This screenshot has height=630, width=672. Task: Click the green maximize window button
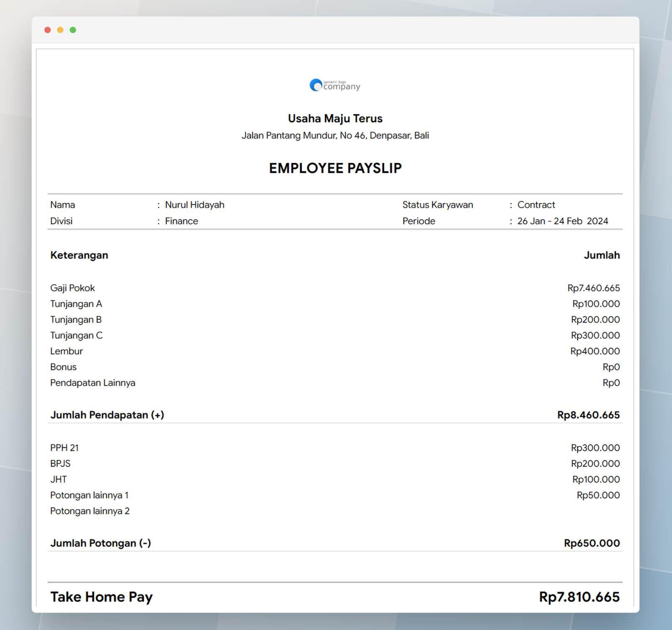[x=73, y=30]
